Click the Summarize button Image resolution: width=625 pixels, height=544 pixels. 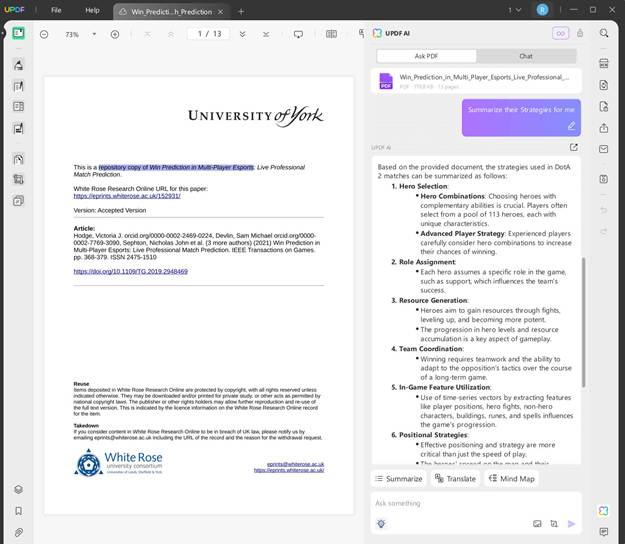tap(398, 479)
